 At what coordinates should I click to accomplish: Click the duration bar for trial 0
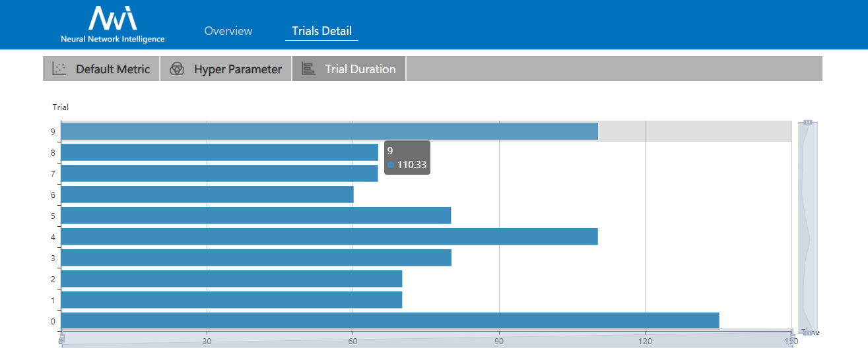point(389,320)
